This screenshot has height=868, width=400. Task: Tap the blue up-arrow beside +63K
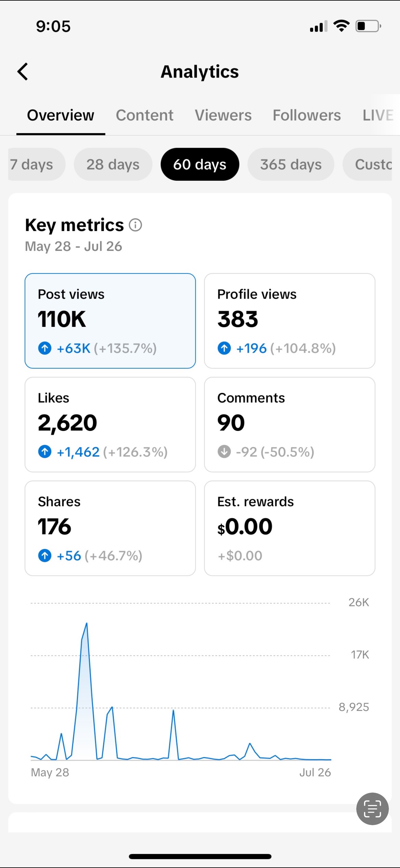[45, 348]
